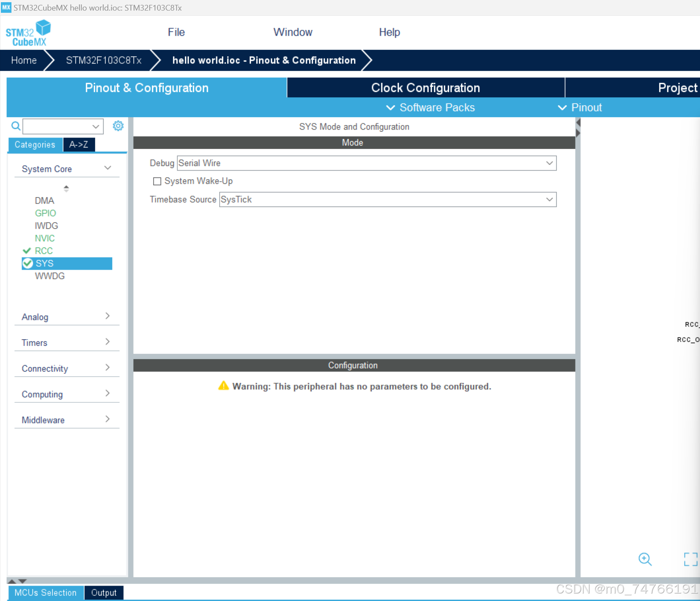This screenshot has width=700, height=601.
Task: Open the Output tab
Action: click(104, 593)
